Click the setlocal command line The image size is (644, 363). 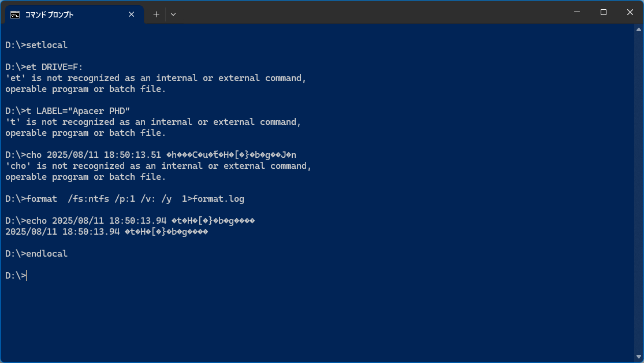[x=36, y=45]
